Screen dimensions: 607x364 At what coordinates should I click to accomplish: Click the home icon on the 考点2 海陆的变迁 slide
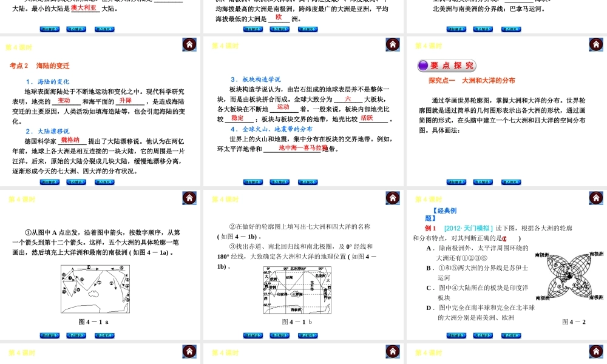point(189,44)
